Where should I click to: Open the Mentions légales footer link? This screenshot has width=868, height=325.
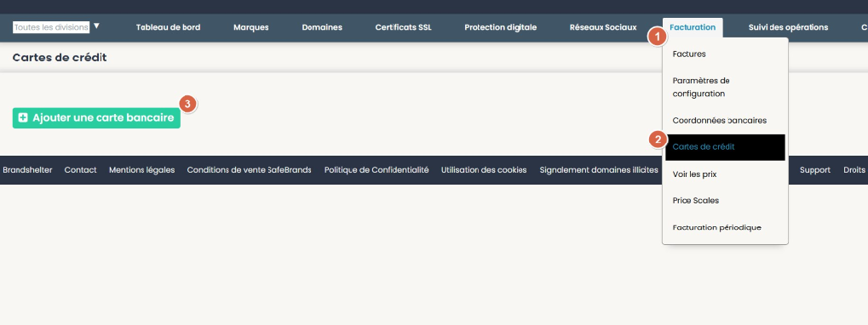141,170
